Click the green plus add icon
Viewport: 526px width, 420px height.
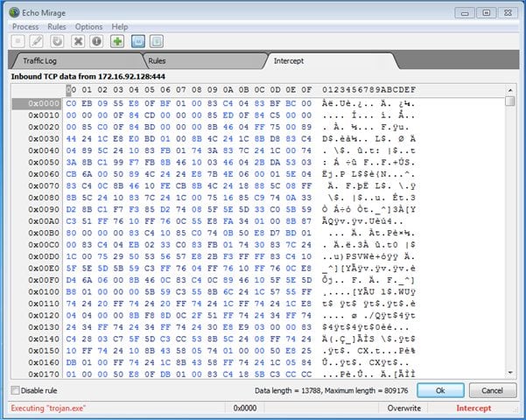pos(117,41)
